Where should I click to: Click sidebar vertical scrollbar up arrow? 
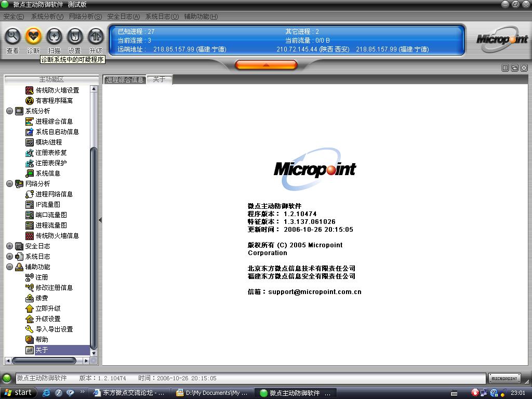coord(94,89)
